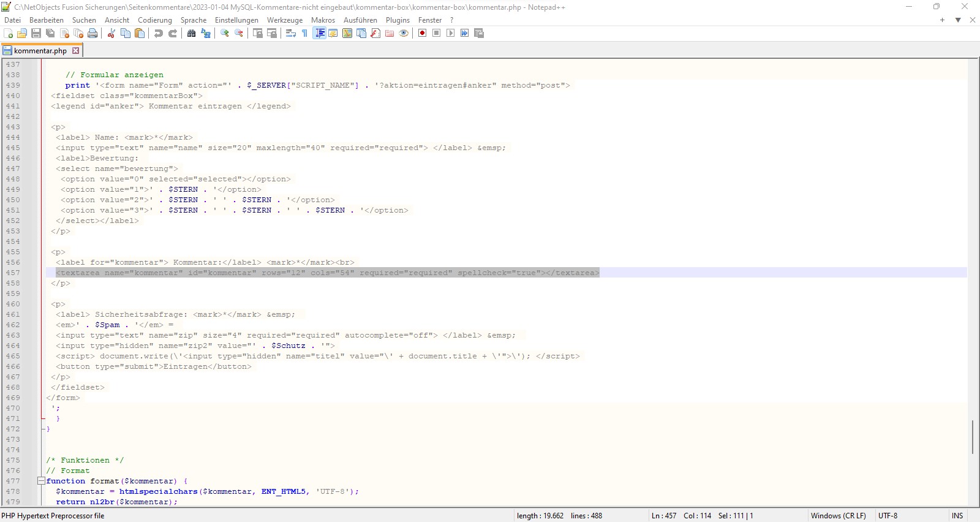Viewport: 980px width, 522px height.
Task: Toggle the indent guide toolbar button
Action: point(319,33)
